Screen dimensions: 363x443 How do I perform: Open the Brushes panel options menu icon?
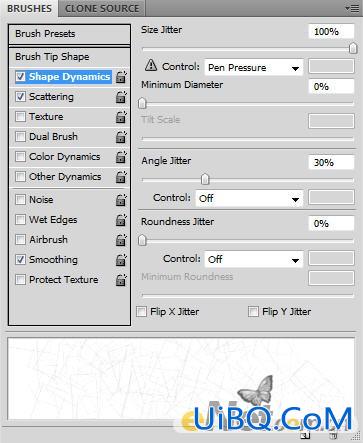pyautogui.click(x=352, y=8)
